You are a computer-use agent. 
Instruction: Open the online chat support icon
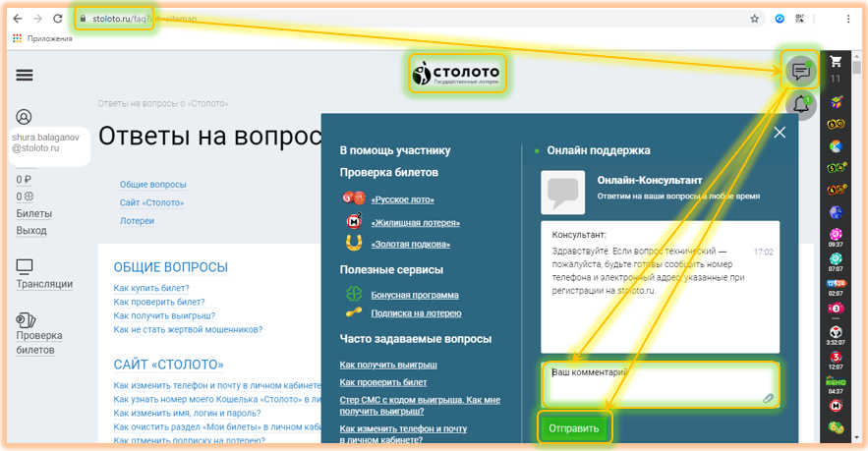tap(800, 71)
